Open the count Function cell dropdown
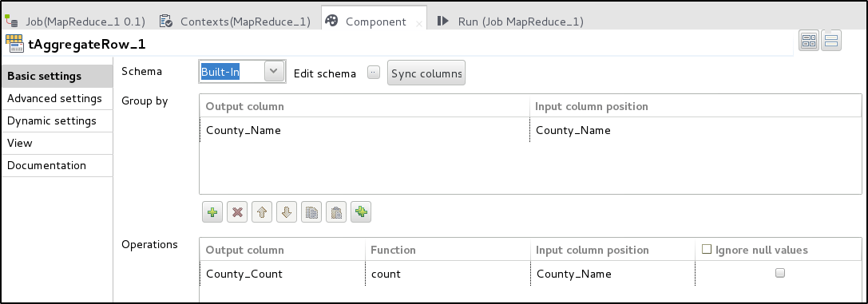 coord(447,274)
